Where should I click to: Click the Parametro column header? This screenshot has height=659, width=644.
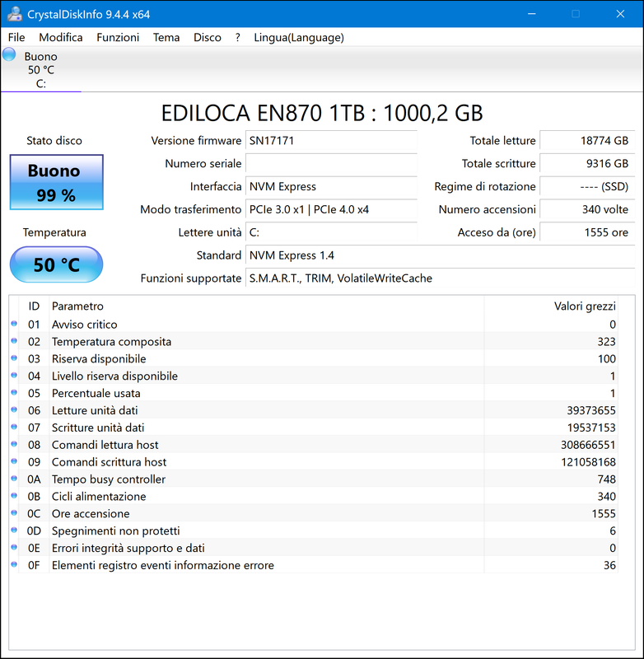pyautogui.click(x=266, y=306)
